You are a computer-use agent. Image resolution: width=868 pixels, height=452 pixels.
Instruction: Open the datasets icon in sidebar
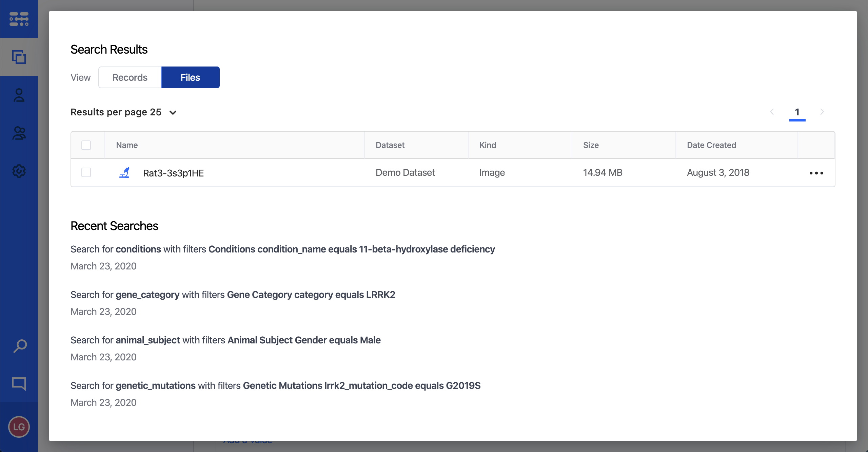point(19,57)
